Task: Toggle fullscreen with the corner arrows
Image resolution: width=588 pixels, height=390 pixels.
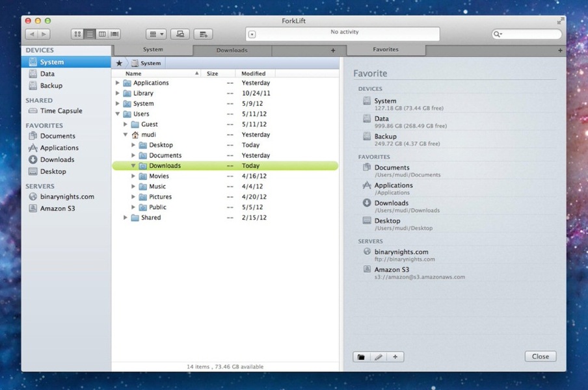Action: click(x=560, y=21)
